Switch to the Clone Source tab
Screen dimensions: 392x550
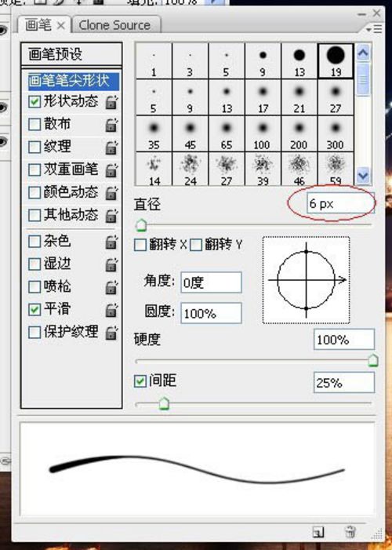114,25
